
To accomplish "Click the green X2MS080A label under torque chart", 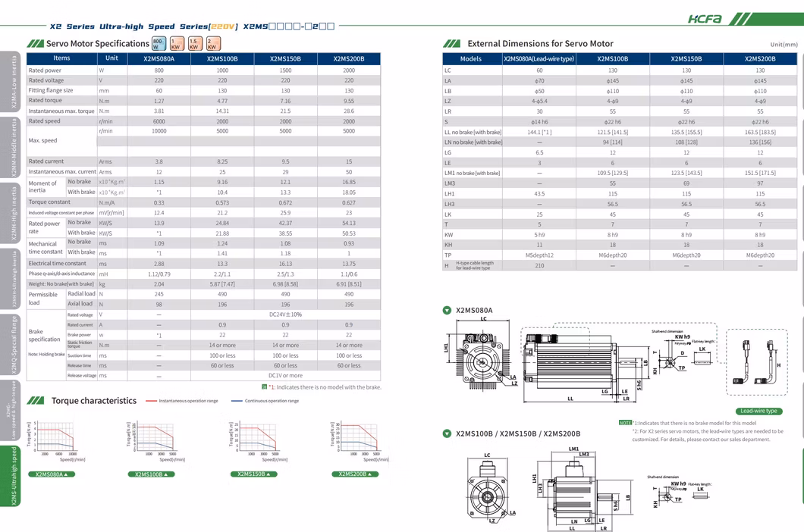I will (x=52, y=474).
